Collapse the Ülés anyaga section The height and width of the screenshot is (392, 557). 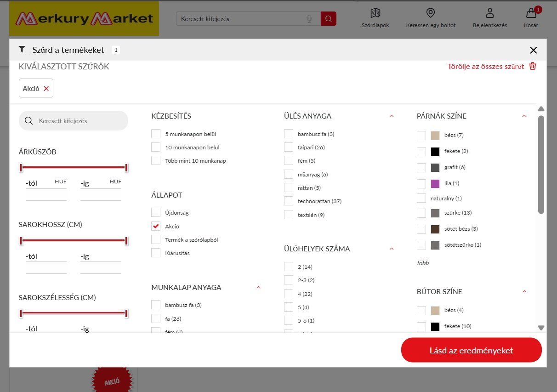click(x=392, y=116)
